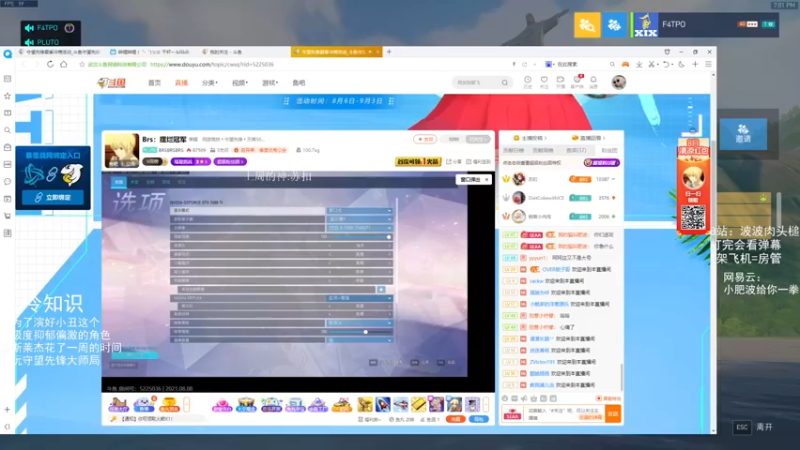Open search icon in browser sidebar
This screenshot has height=450, width=800.
coord(7,130)
